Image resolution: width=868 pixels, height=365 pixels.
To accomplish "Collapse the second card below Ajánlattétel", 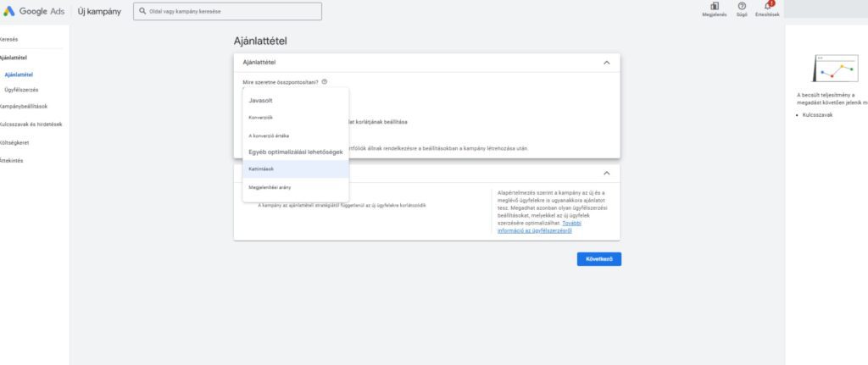I will click(606, 172).
